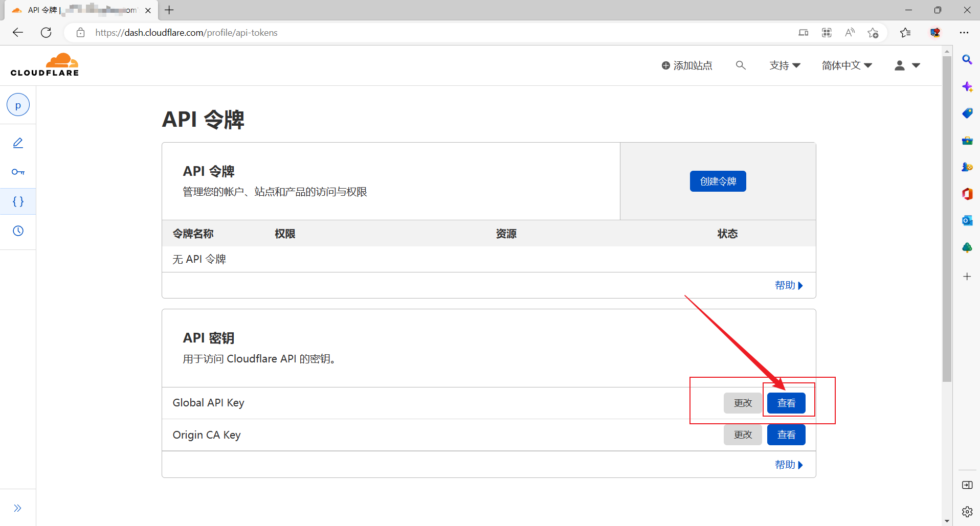
Task: Open Edge sidebar settings gear
Action: (x=967, y=512)
